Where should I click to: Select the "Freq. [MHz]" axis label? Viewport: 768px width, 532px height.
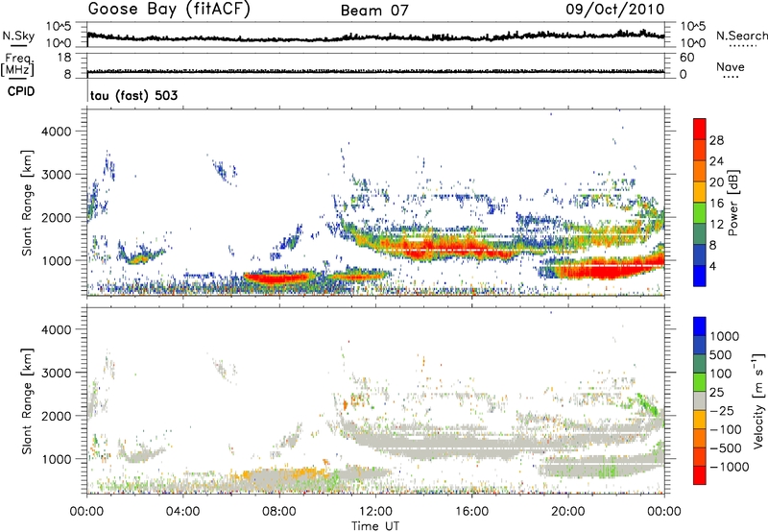click(x=17, y=65)
